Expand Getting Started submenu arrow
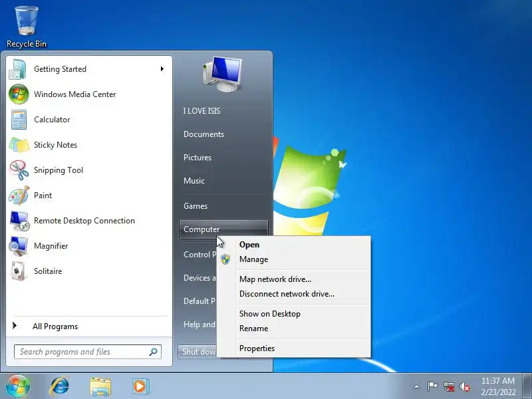532x399 pixels. (162, 69)
